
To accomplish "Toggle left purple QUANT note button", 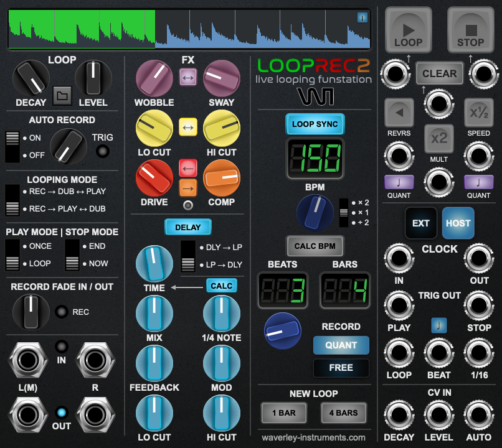I will pyautogui.click(x=399, y=182).
